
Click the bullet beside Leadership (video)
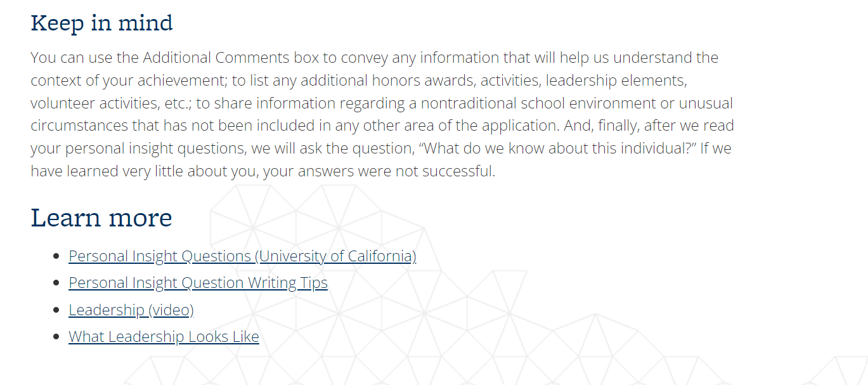pyautogui.click(x=56, y=311)
